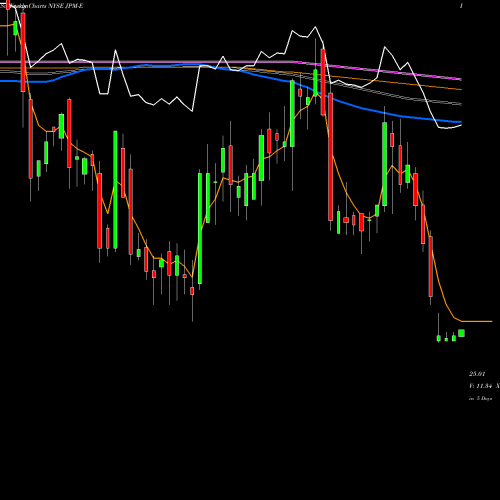Select the last large green candle at far right
The height and width of the screenshot is (500, 500).
click(x=461, y=333)
